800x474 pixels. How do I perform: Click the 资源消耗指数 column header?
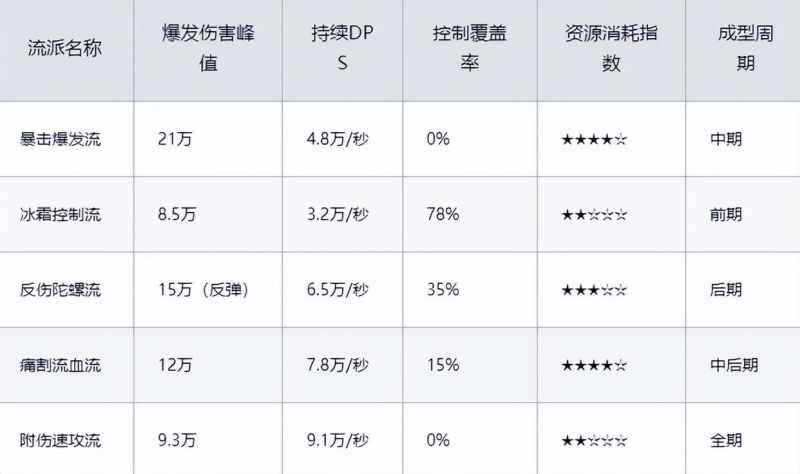[611, 48]
